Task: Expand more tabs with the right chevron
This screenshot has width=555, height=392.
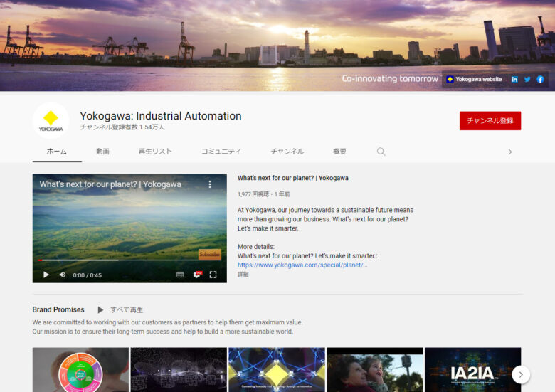Action: point(509,152)
